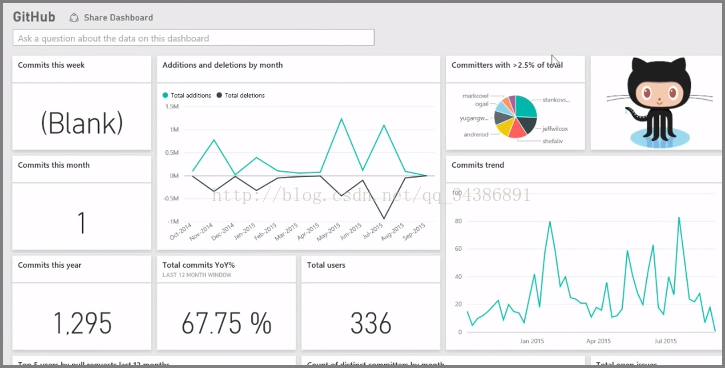725x368 pixels.
Task: Open Additions and deletions by month title
Action: click(x=222, y=65)
